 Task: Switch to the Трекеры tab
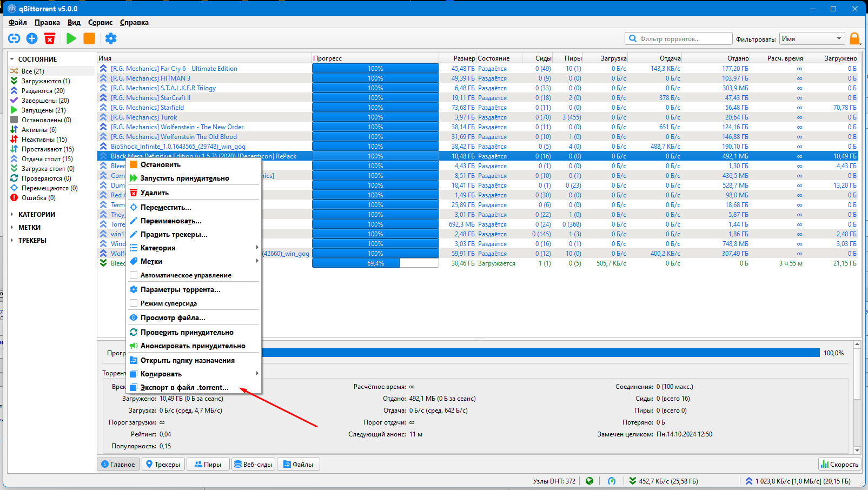point(163,465)
